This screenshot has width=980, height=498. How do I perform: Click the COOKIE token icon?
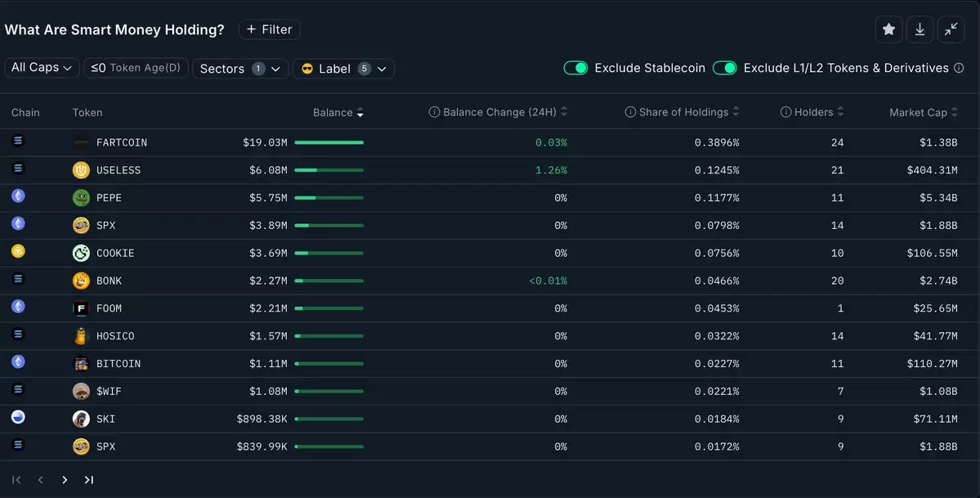81,253
